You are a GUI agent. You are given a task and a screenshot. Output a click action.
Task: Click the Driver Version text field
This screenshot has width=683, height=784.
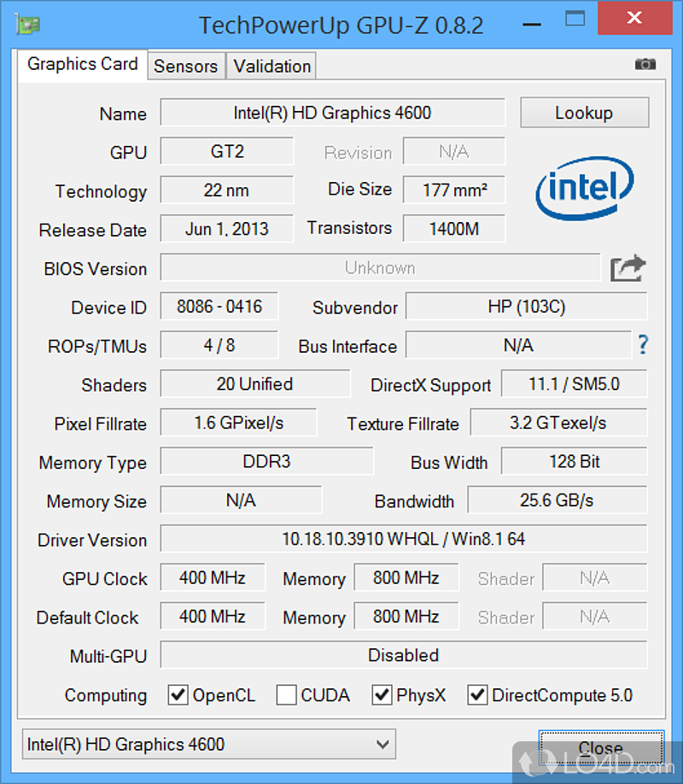pos(403,540)
